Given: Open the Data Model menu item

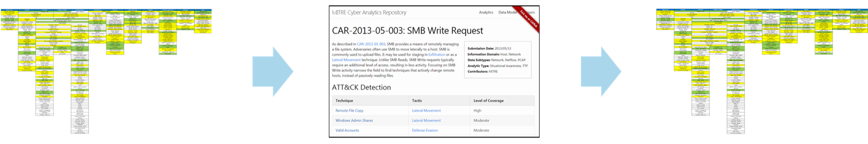Looking at the screenshot, I should pos(507,13).
